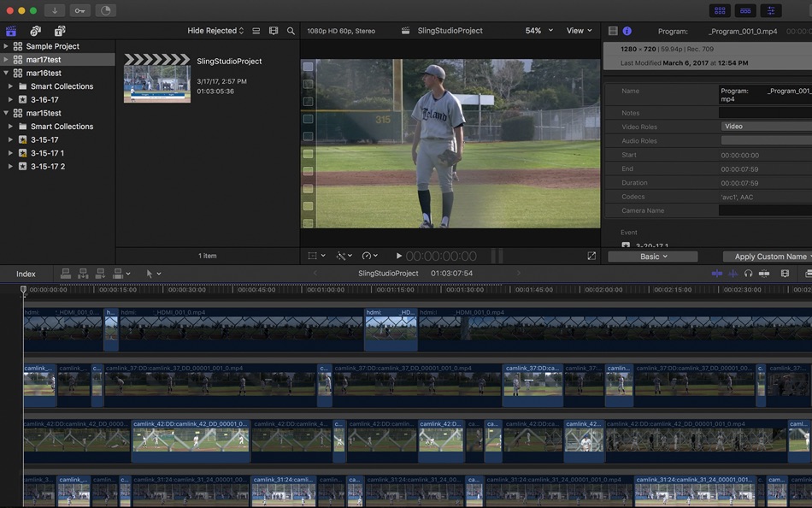The height and width of the screenshot is (508, 812).
Task: Click the '1 item' browser status
Action: tap(207, 256)
